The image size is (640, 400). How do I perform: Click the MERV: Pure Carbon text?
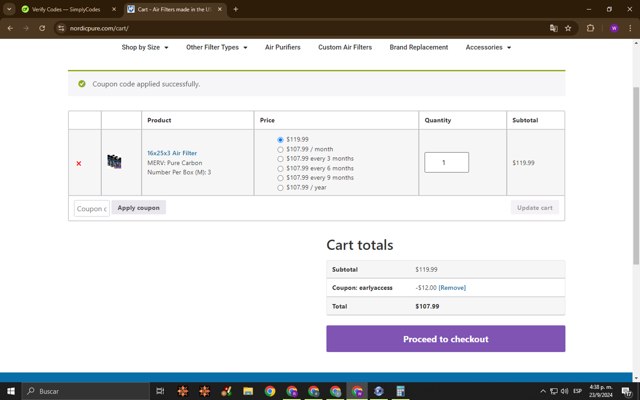175,163
